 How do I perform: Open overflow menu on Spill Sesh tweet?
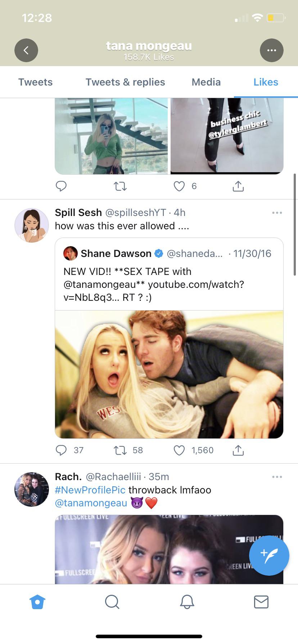(277, 213)
